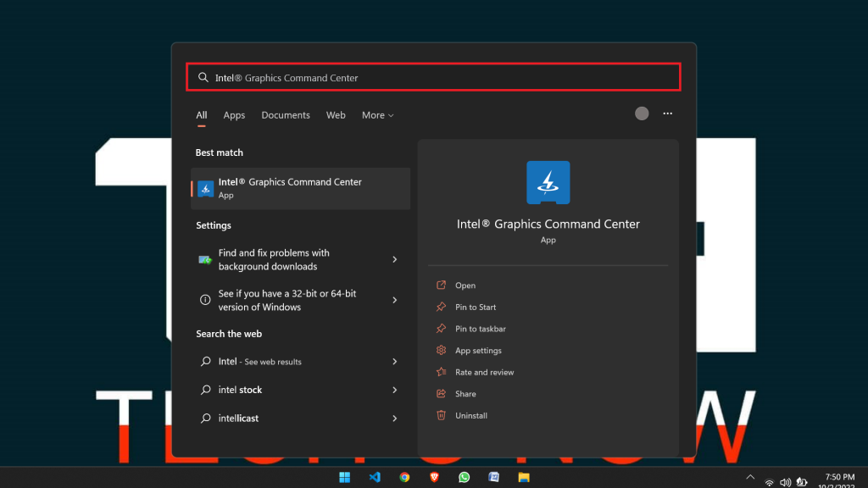The height and width of the screenshot is (488, 868).
Task: Click info icon beside 32-bit or 64-bit setting
Action: [x=205, y=300]
